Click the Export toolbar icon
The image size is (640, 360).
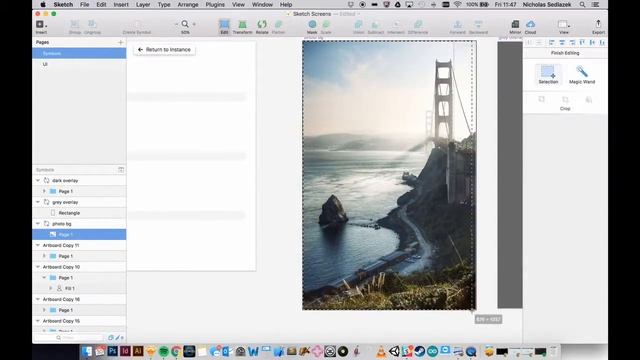coord(598,27)
